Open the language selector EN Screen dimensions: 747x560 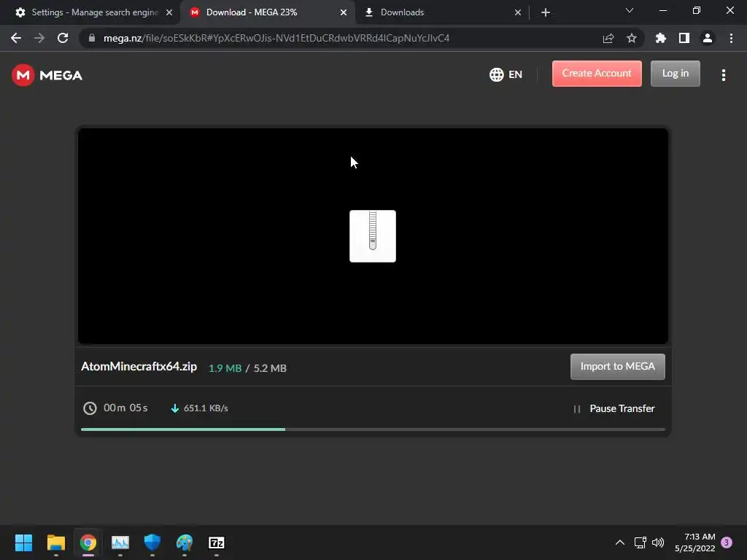coord(506,75)
